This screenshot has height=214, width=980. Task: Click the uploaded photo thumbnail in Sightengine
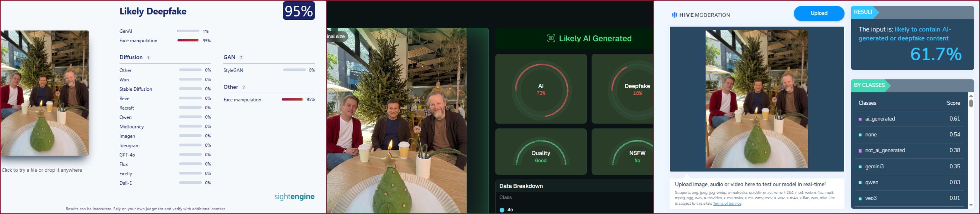click(x=44, y=93)
